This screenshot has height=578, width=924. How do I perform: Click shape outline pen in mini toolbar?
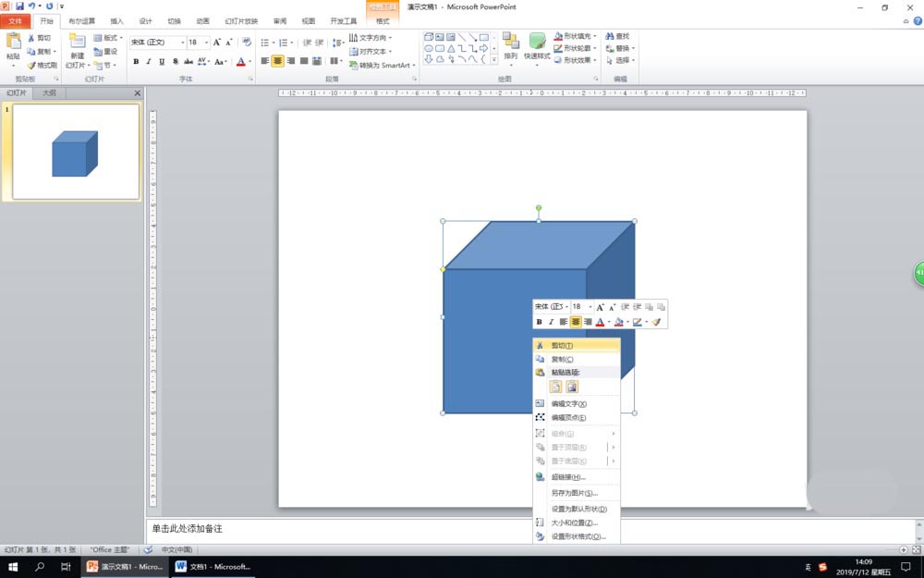(637, 322)
